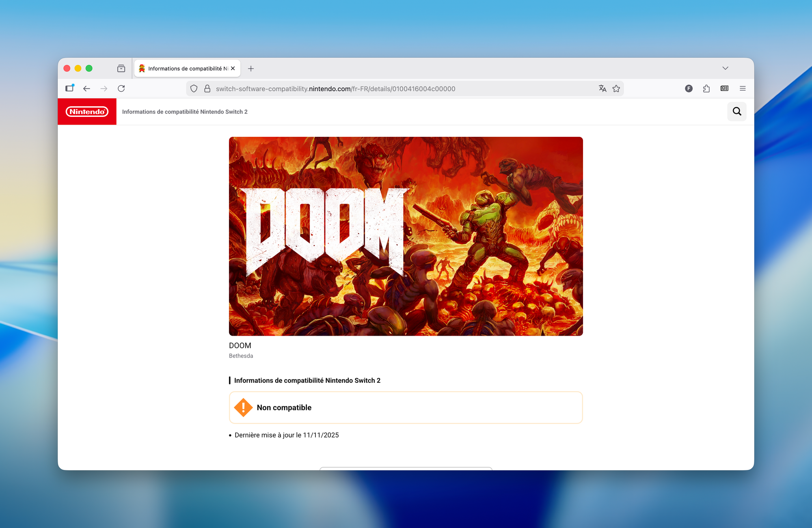Reload the current page

coord(121,88)
